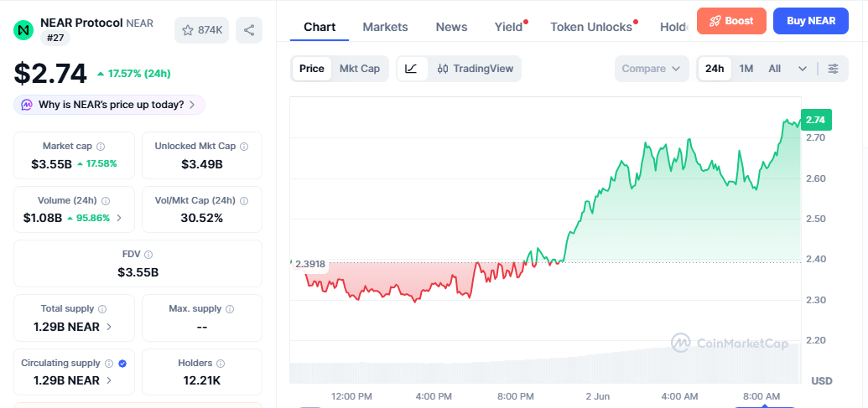Open the Yield tab
The width and height of the screenshot is (868, 408).
pos(509,27)
